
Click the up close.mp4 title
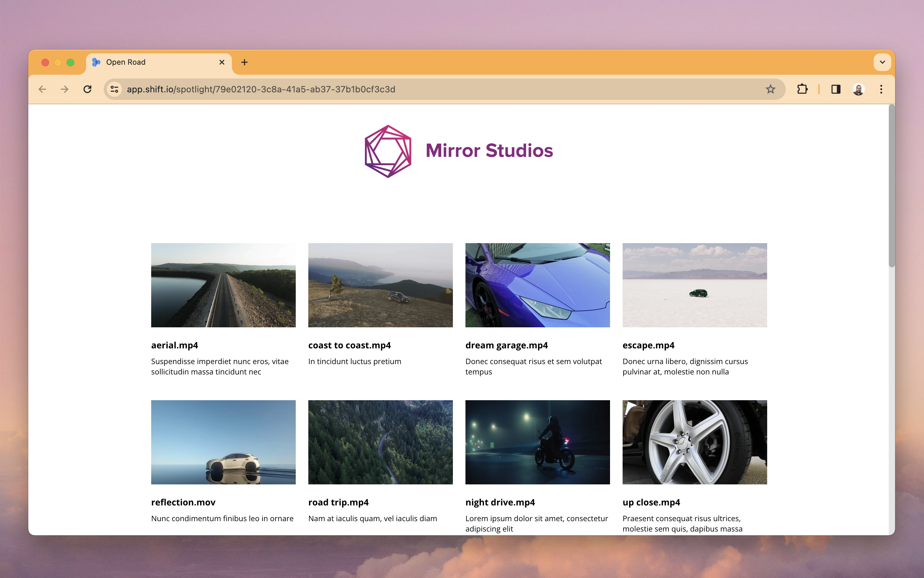pos(651,502)
